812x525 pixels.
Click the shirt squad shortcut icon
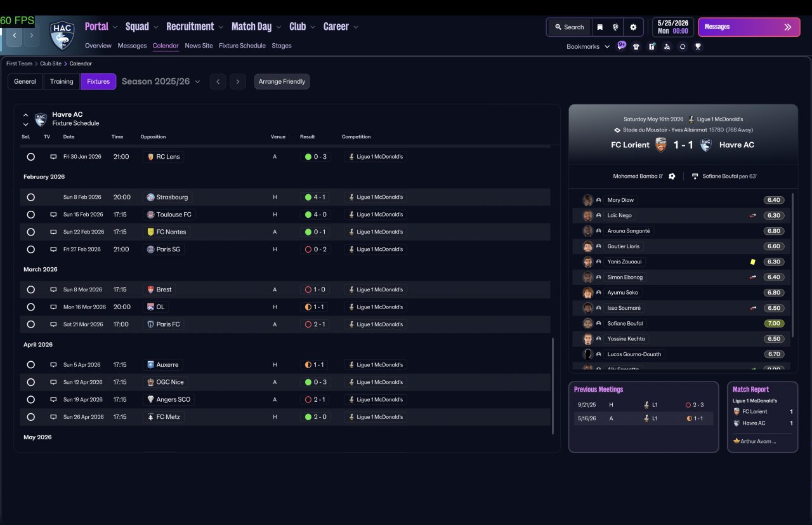tap(636, 46)
